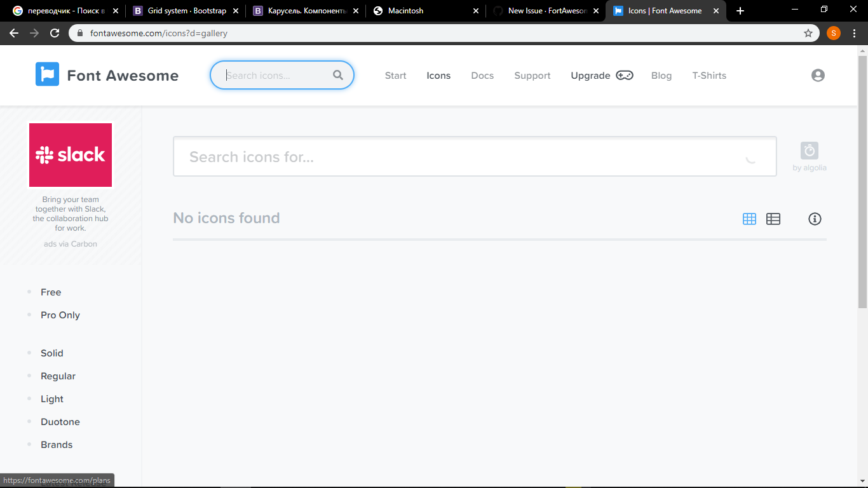This screenshot has height=488, width=868.
Task: Filter icons by Free license
Action: coord(50,292)
